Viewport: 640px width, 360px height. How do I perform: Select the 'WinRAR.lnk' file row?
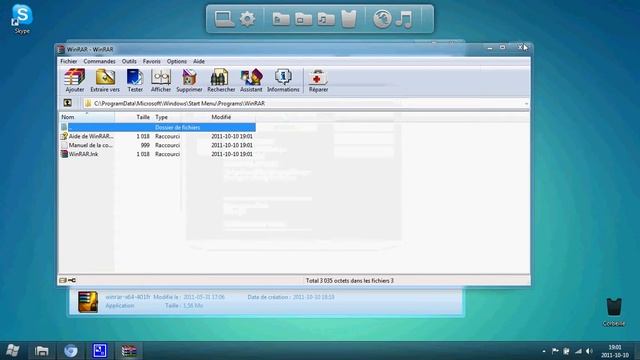tap(158, 154)
